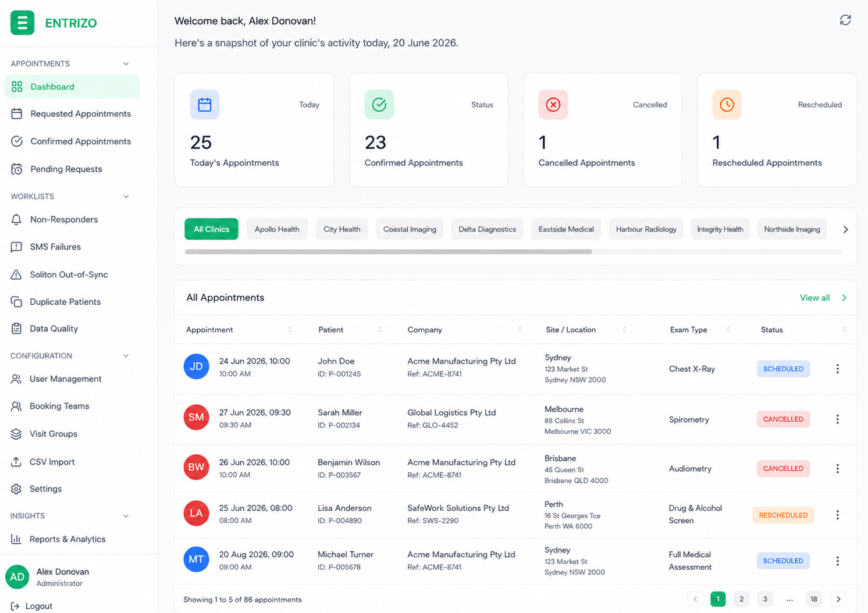Viewport: 868px width, 613px height.
Task: Click the refresh icon at top right
Action: click(x=845, y=20)
